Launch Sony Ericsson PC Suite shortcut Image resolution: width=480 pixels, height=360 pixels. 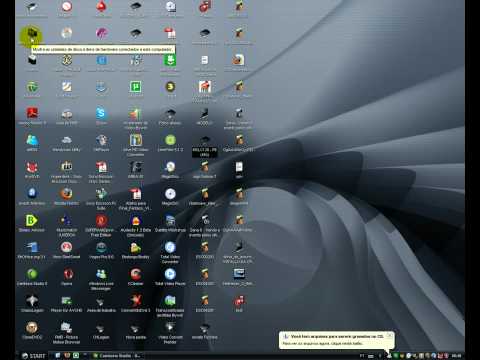pyautogui.click(x=101, y=199)
